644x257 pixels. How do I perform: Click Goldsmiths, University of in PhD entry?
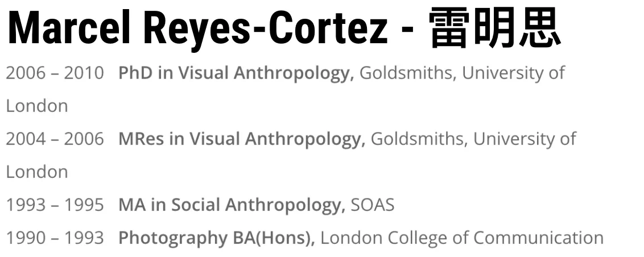[463, 73]
